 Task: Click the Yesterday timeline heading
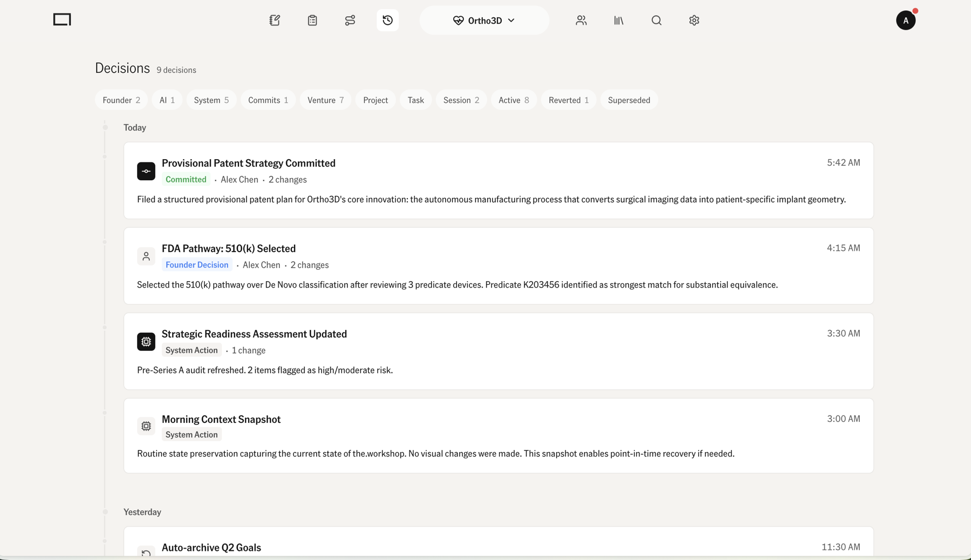[x=142, y=511]
